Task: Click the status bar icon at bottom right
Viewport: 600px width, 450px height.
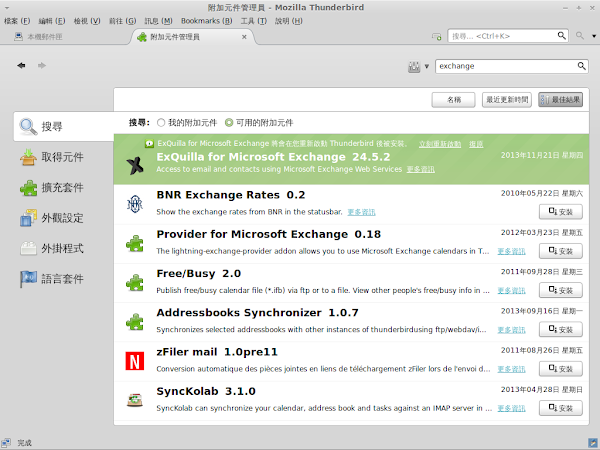Action: [x=593, y=443]
